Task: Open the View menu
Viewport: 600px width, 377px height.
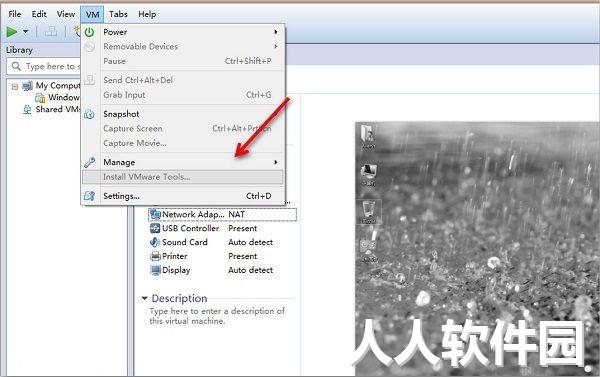Action: (66, 14)
